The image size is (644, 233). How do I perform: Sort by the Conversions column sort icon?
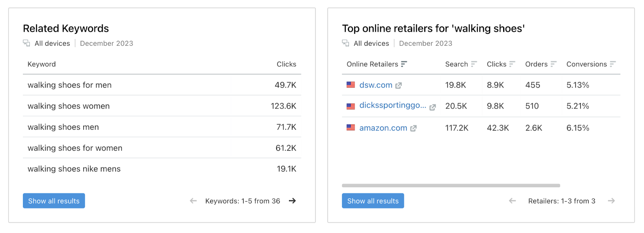tap(613, 64)
